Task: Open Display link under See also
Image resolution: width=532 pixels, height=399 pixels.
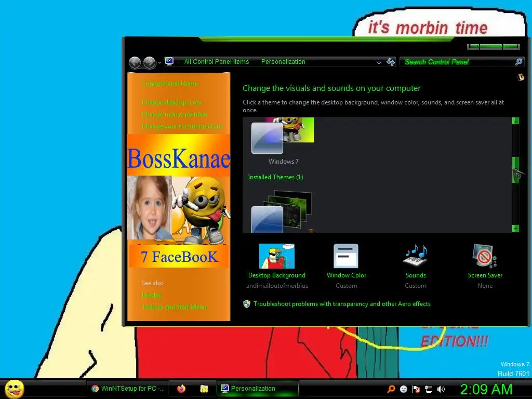Action: pos(151,295)
